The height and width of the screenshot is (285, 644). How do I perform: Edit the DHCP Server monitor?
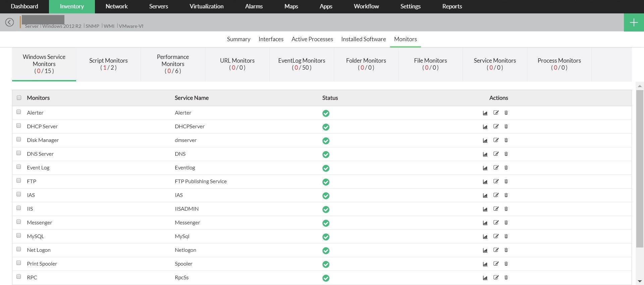tap(496, 127)
